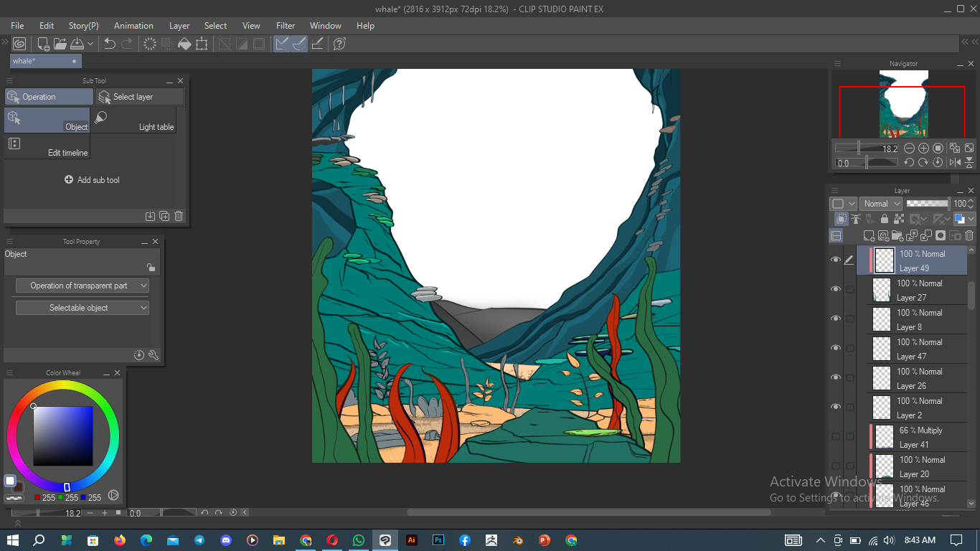Image resolution: width=980 pixels, height=551 pixels.
Task: Open Operation of transparent part dropdown
Action: (83, 286)
